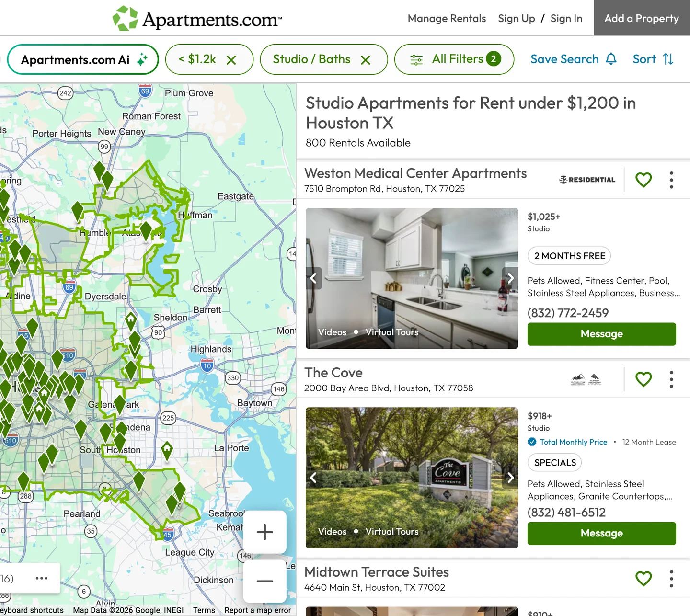
Task: Open the map's three-dot options
Action: click(x=42, y=578)
